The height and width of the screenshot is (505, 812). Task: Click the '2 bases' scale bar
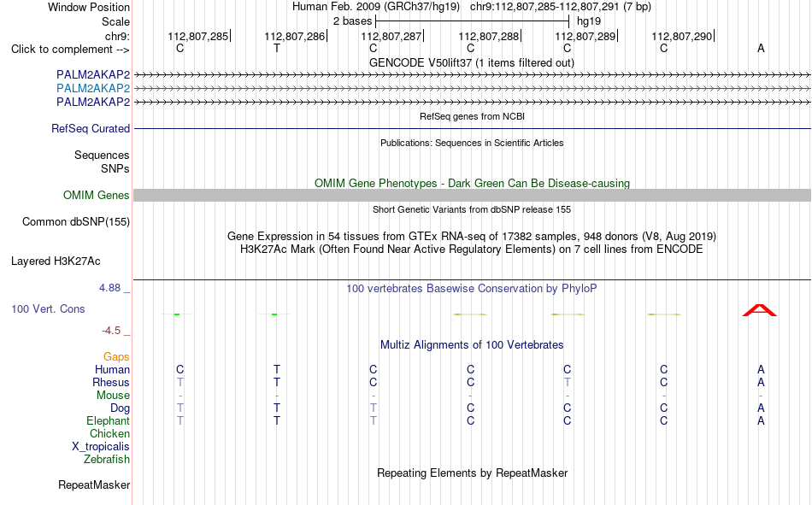[473, 21]
